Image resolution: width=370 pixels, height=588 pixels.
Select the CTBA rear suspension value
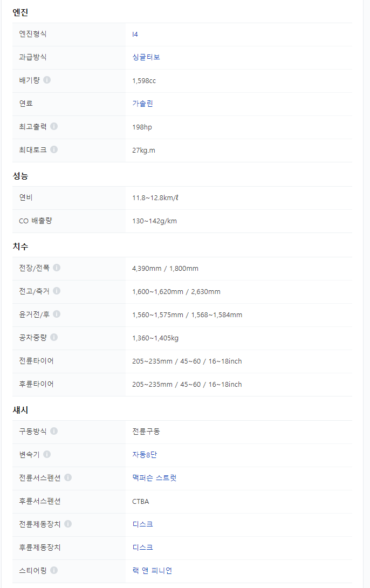(141, 502)
